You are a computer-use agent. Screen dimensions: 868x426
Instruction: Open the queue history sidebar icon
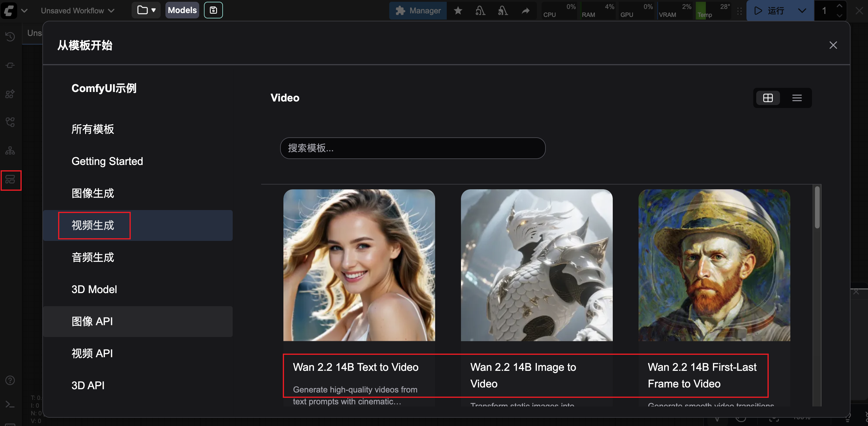tap(10, 36)
